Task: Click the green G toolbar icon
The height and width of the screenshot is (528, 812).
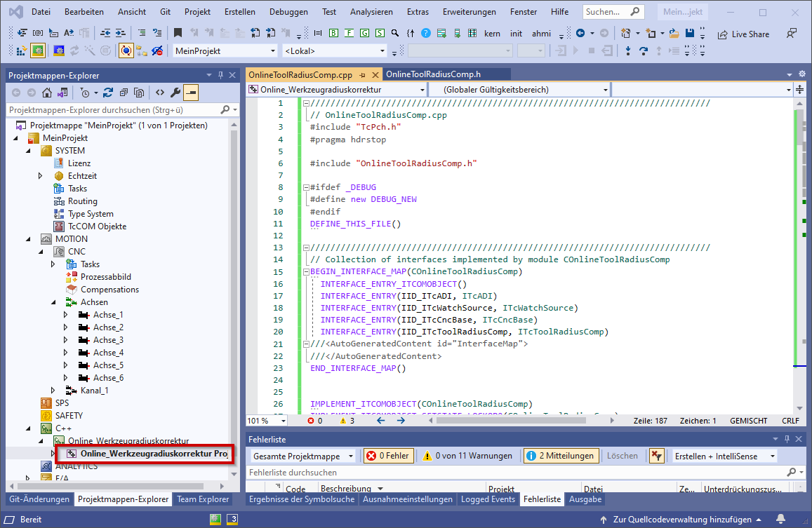Action: (x=364, y=33)
